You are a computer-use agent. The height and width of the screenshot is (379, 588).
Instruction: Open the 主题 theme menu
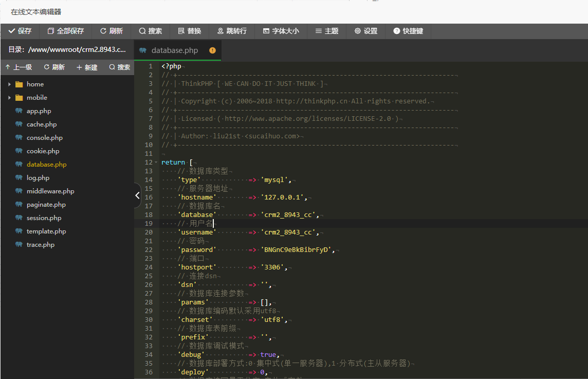click(326, 31)
